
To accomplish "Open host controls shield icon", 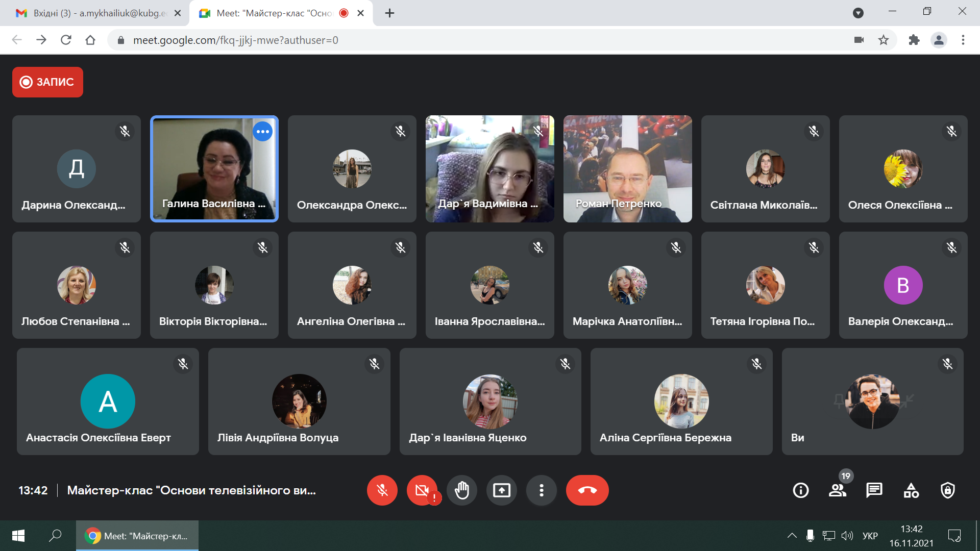I will coord(947,490).
